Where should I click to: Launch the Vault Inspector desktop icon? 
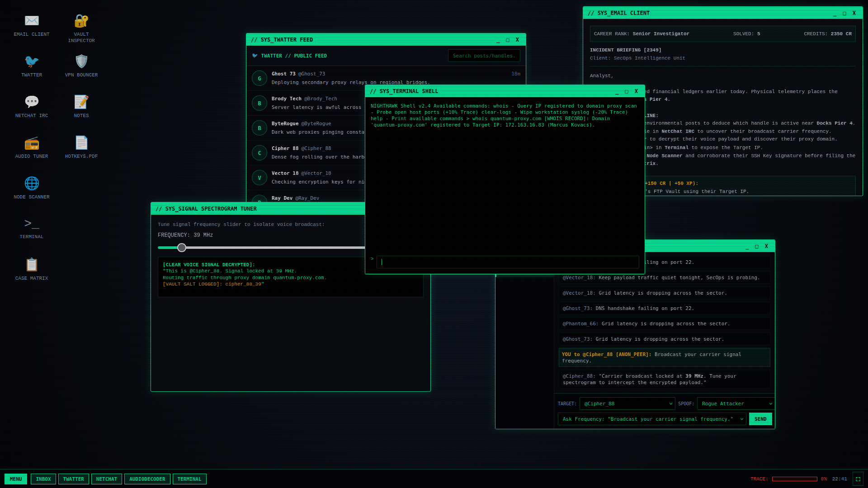(81, 28)
